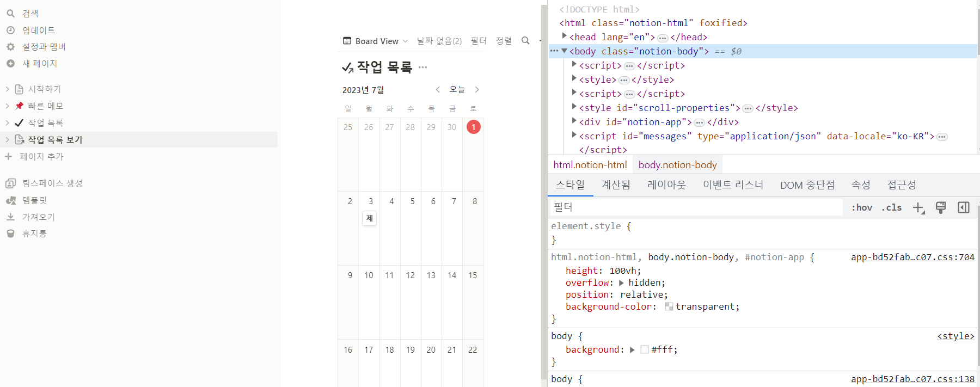Click the new style rule plus icon
This screenshot has height=387, width=980.
click(x=918, y=207)
